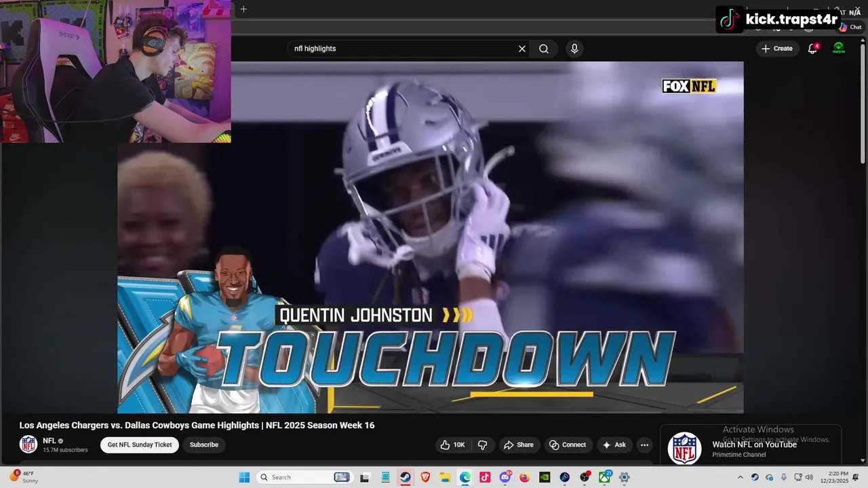The image size is (868, 488).
Task: Launch Steam from the taskbar
Action: pos(405,477)
